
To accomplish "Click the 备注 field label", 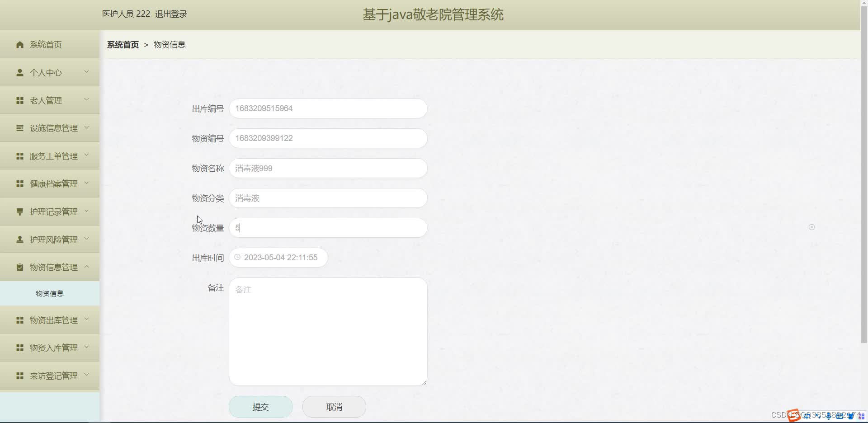I will pos(216,288).
